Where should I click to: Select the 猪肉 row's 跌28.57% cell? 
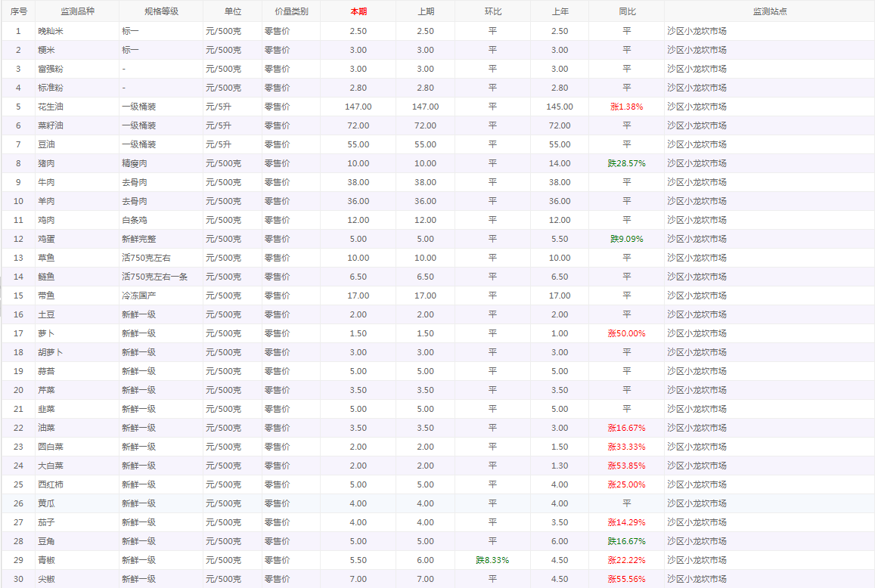(626, 163)
